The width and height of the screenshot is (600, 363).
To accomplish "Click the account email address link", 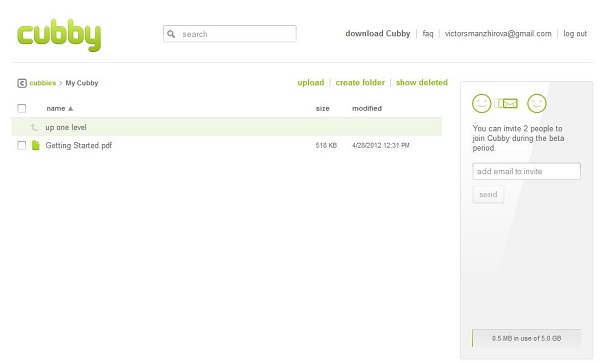I will 498,34.
